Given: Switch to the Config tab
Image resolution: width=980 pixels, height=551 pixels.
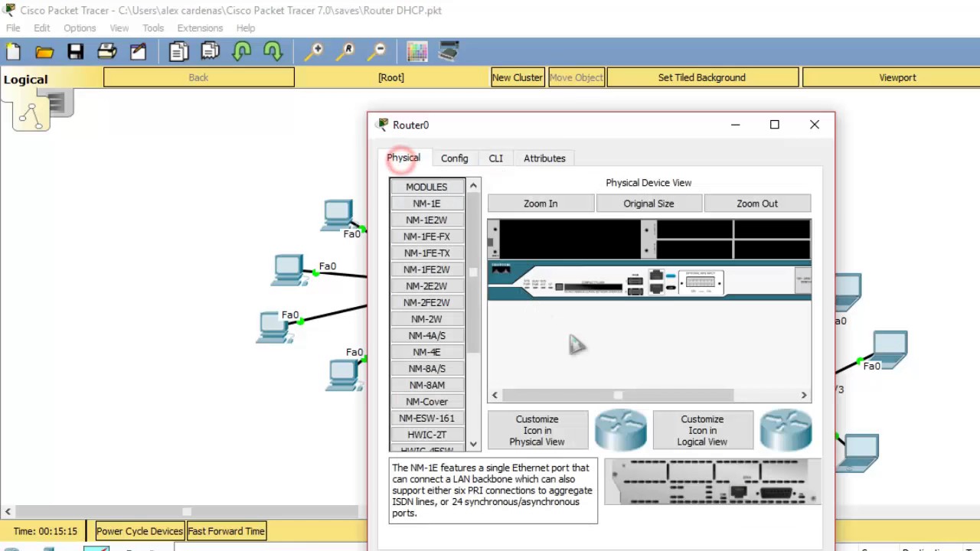Looking at the screenshot, I should click(454, 158).
